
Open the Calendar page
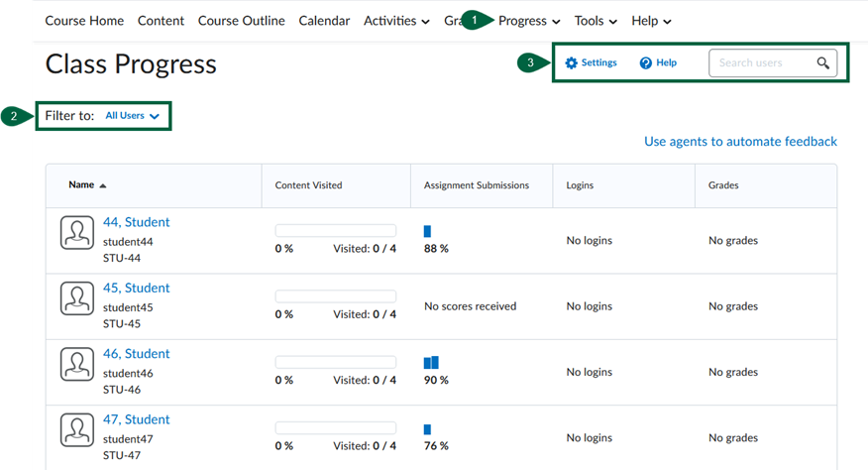324,21
